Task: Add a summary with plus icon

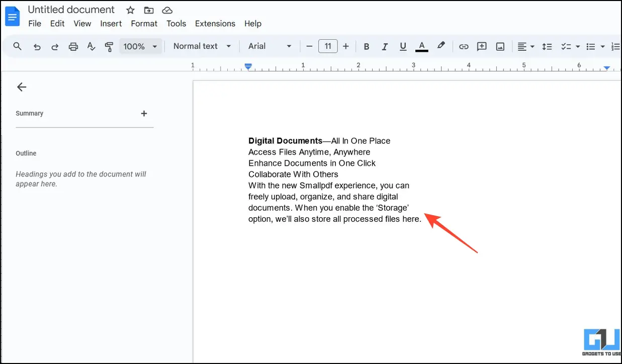Action: [144, 114]
